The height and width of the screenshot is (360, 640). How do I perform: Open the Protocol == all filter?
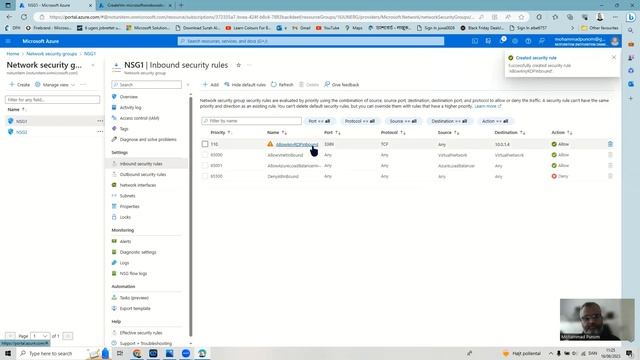pos(360,121)
